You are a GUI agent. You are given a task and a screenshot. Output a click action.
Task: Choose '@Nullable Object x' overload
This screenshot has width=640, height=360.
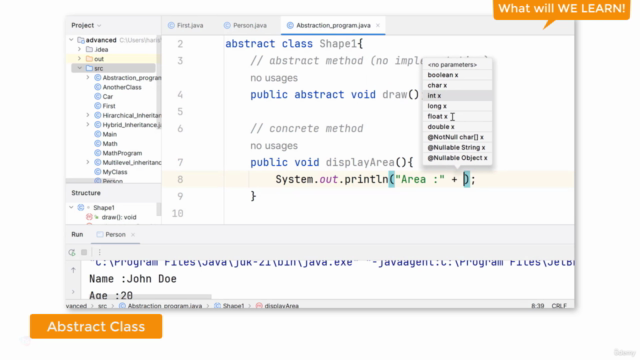pos(457,158)
